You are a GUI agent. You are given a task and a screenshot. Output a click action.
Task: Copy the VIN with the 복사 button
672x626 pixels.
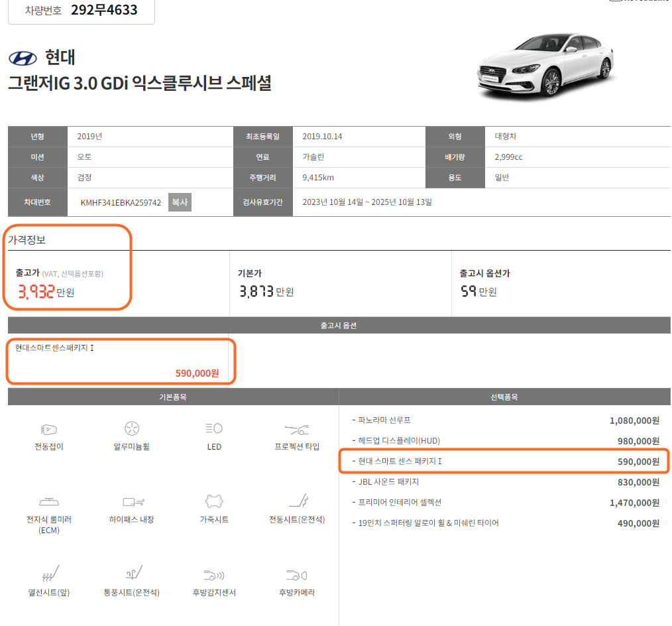coord(180,202)
